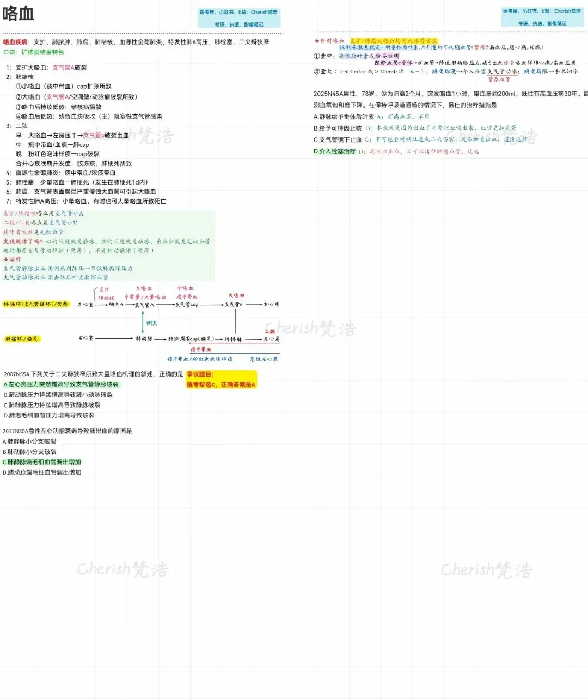This screenshot has width=588, height=700.
Task: Click option 'D.肺动脉端毛细血管漏出增加'
Action: click(x=42, y=472)
